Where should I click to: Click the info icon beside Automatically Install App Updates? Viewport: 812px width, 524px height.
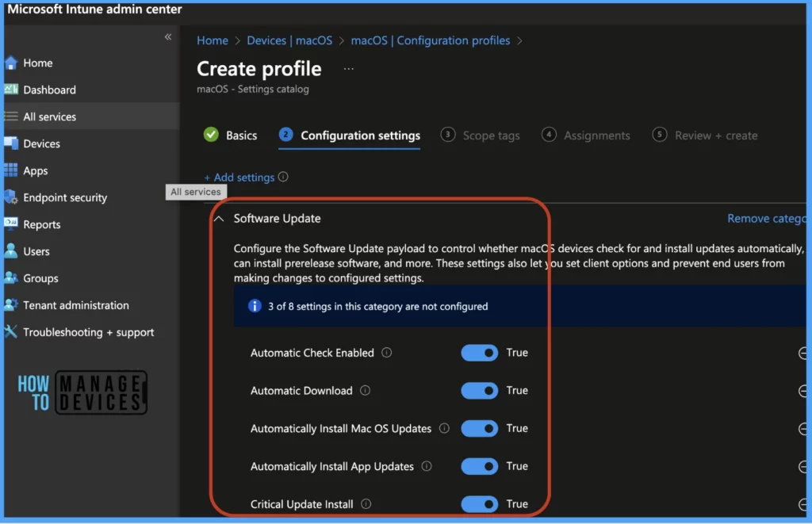(426, 466)
